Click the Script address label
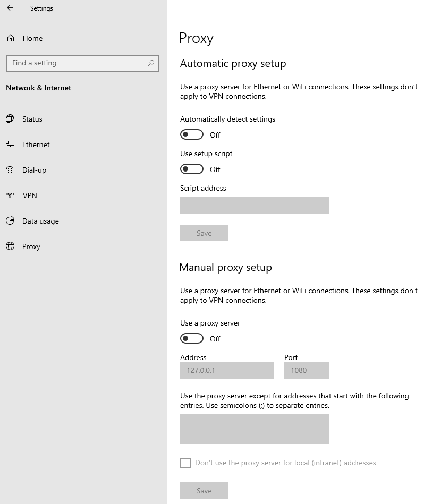The image size is (432, 504). click(203, 188)
